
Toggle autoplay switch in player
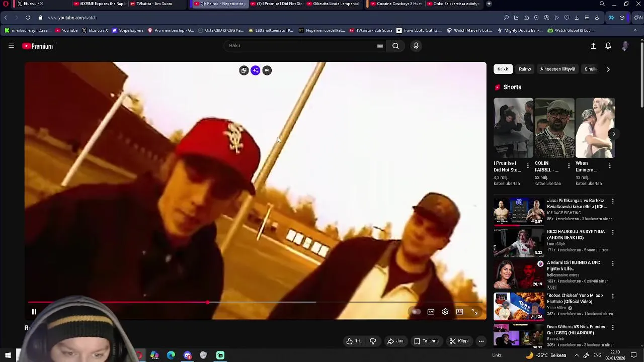click(415, 312)
